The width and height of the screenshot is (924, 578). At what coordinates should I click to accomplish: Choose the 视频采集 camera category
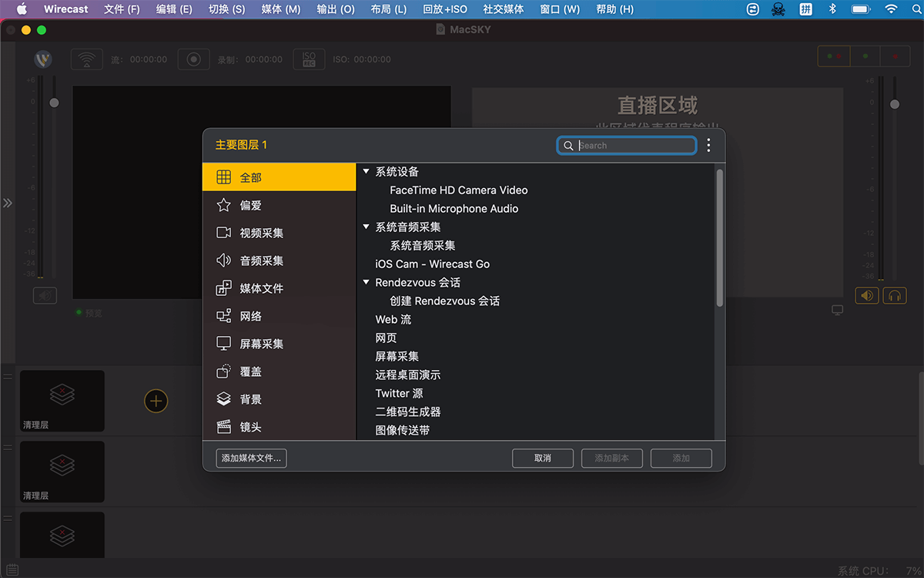[x=223, y=233]
